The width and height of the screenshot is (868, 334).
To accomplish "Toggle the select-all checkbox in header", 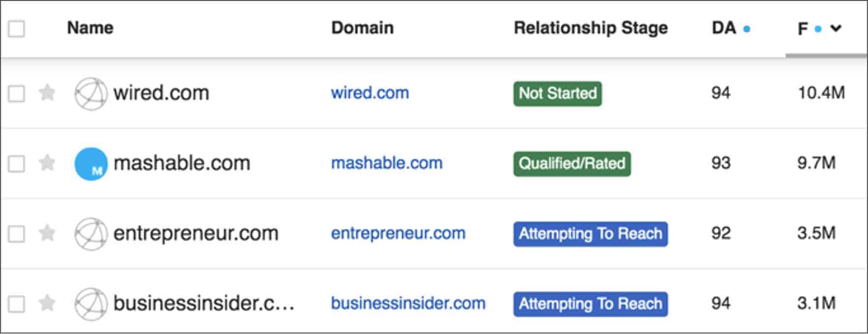I will [x=16, y=29].
